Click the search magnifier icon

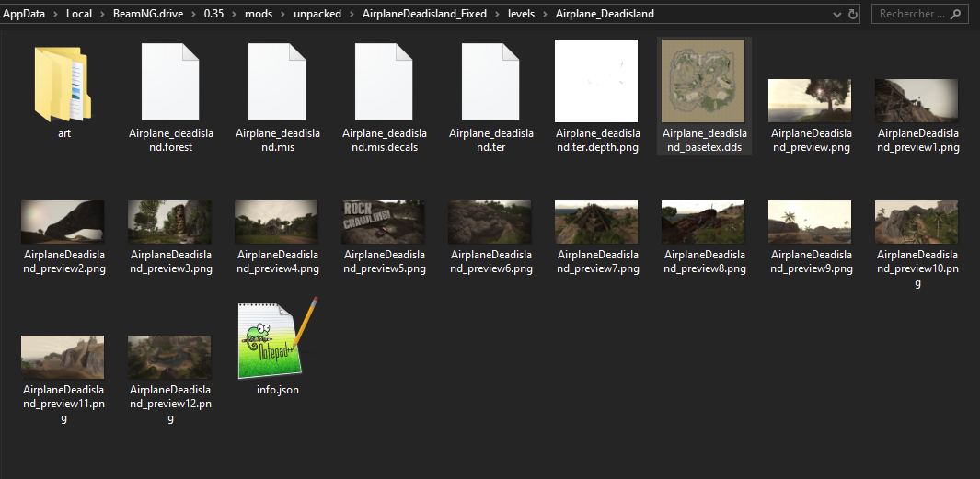tap(955, 14)
